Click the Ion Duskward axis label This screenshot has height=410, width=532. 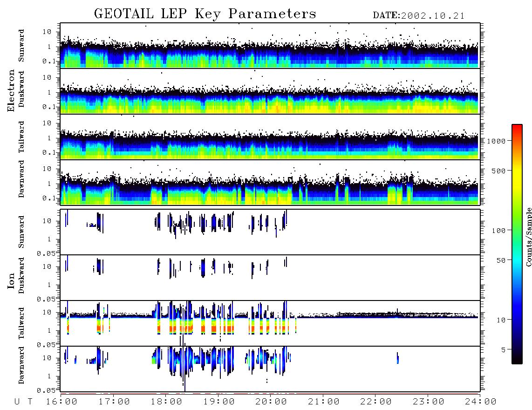(x=21, y=275)
